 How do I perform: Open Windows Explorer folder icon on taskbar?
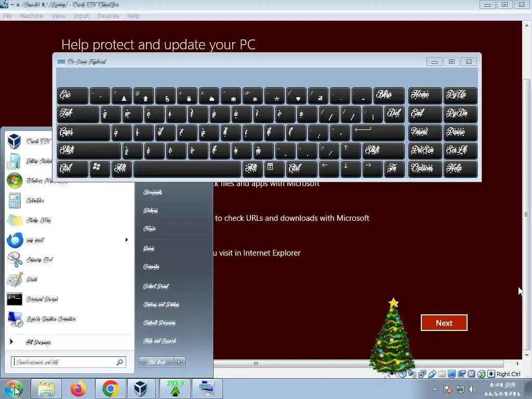46,389
